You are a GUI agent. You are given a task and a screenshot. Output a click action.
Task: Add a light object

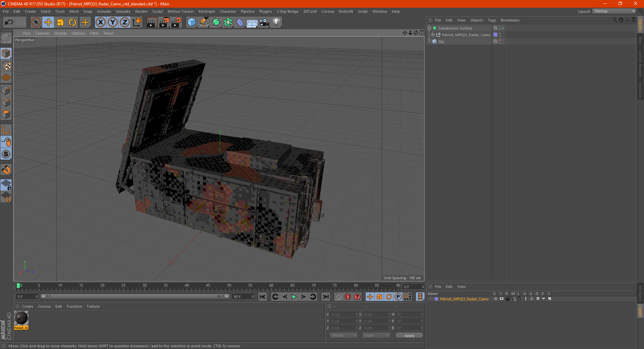coord(276,22)
